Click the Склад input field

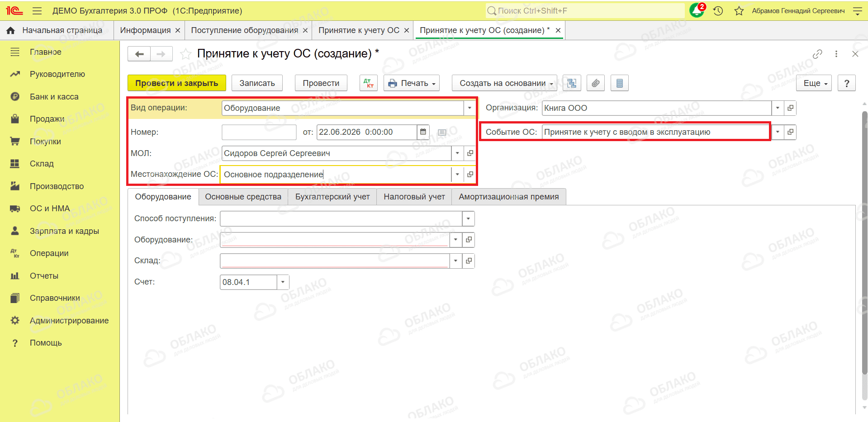tap(335, 261)
